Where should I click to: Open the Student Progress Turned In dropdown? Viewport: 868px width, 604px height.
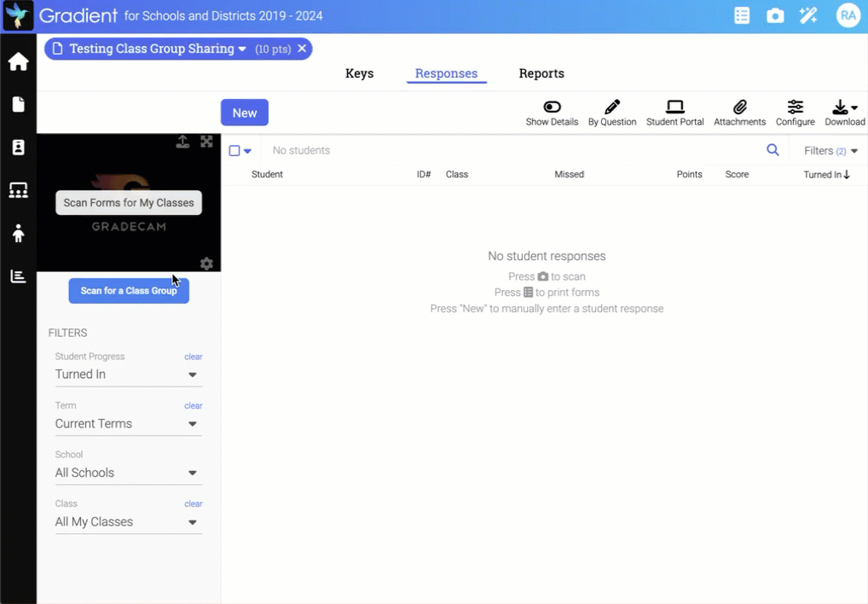[x=129, y=375]
